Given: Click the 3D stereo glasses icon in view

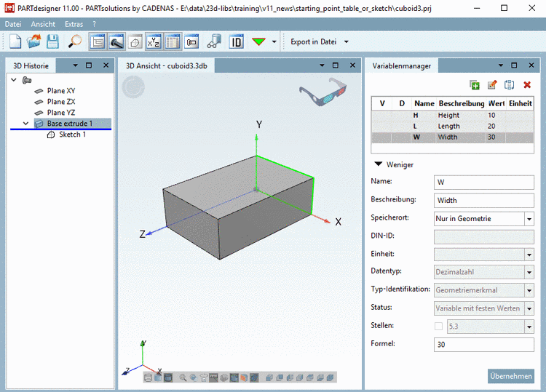Looking at the screenshot, I should pos(323,92).
